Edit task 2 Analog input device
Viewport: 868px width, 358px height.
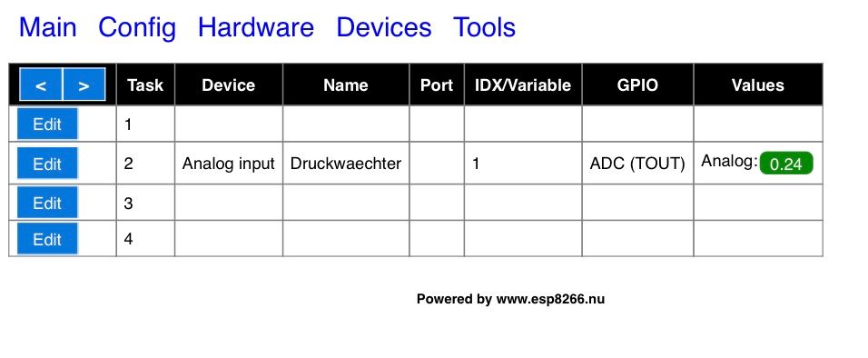47,164
